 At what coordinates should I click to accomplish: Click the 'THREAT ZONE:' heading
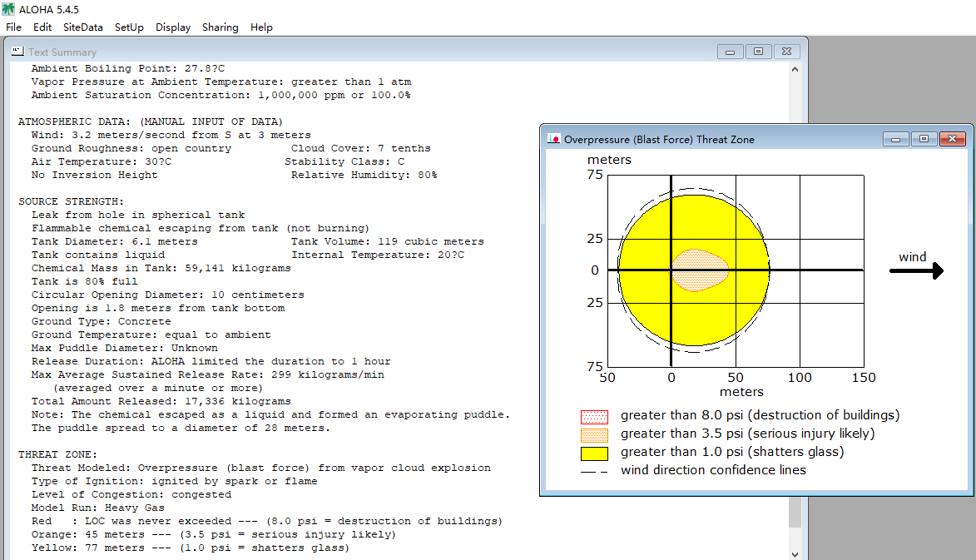pos(58,454)
